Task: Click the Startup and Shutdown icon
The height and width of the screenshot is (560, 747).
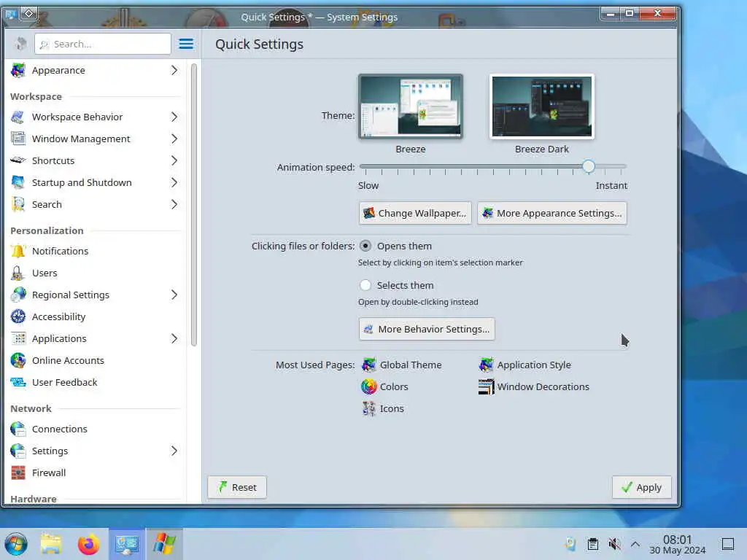Action: tap(18, 182)
